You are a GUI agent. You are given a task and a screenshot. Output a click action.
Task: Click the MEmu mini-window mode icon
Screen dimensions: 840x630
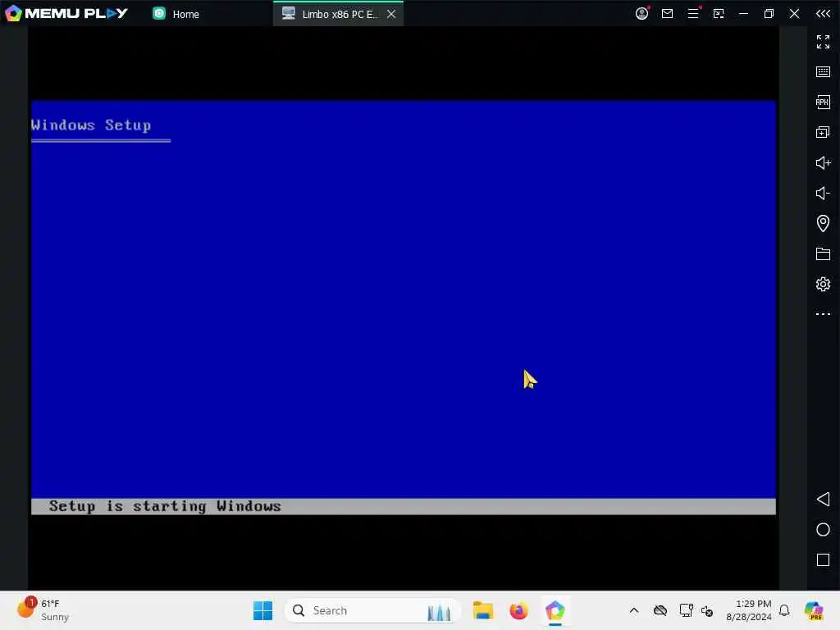click(x=719, y=14)
